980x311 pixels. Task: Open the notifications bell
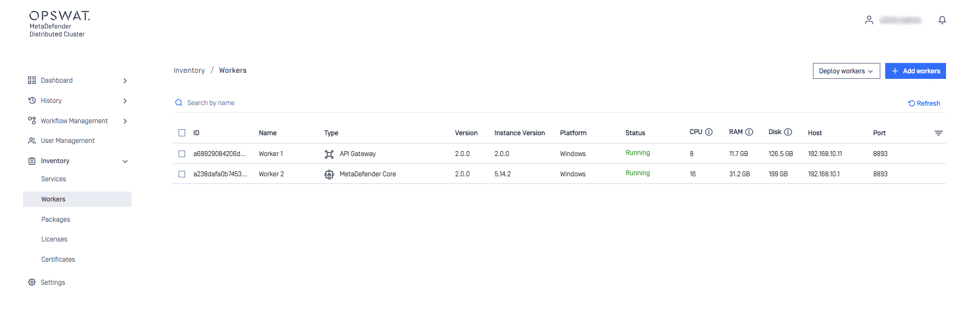pyautogui.click(x=942, y=20)
